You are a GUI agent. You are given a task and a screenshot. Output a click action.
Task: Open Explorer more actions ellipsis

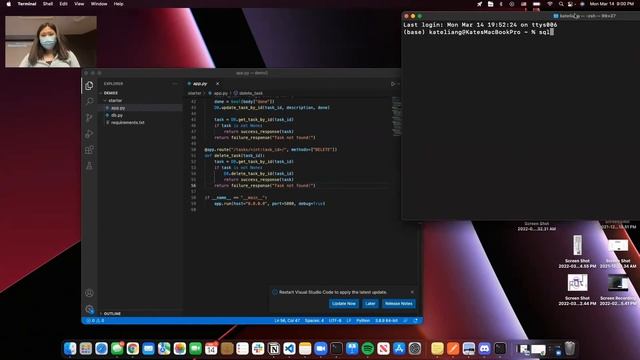coord(175,84)
